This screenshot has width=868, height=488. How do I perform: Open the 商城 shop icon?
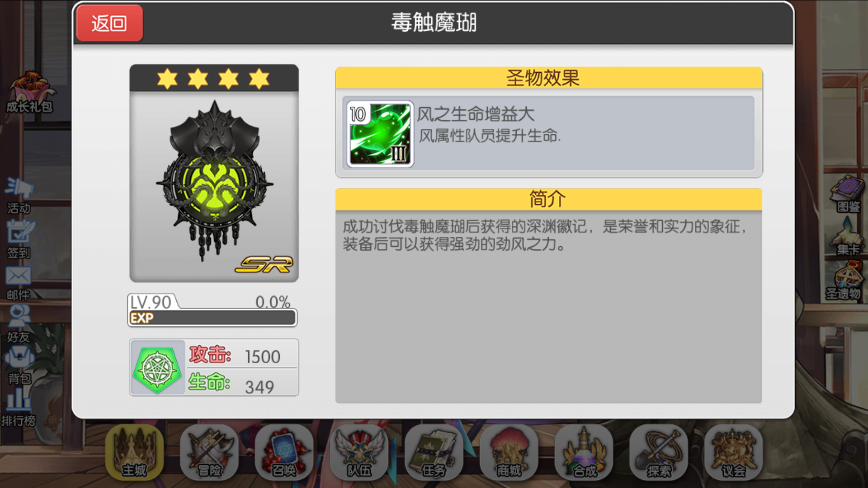coord(509,452)
